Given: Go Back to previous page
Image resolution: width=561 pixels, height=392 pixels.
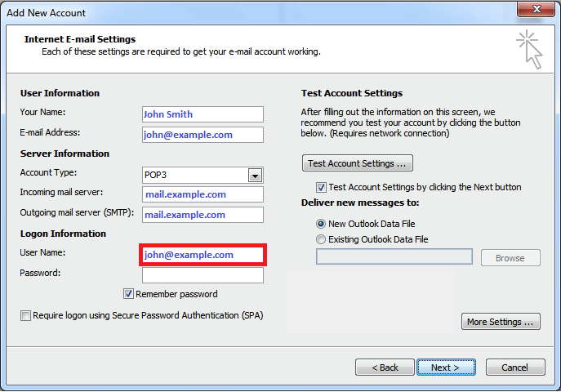Looking at the screenshot, I should [385, 367].
